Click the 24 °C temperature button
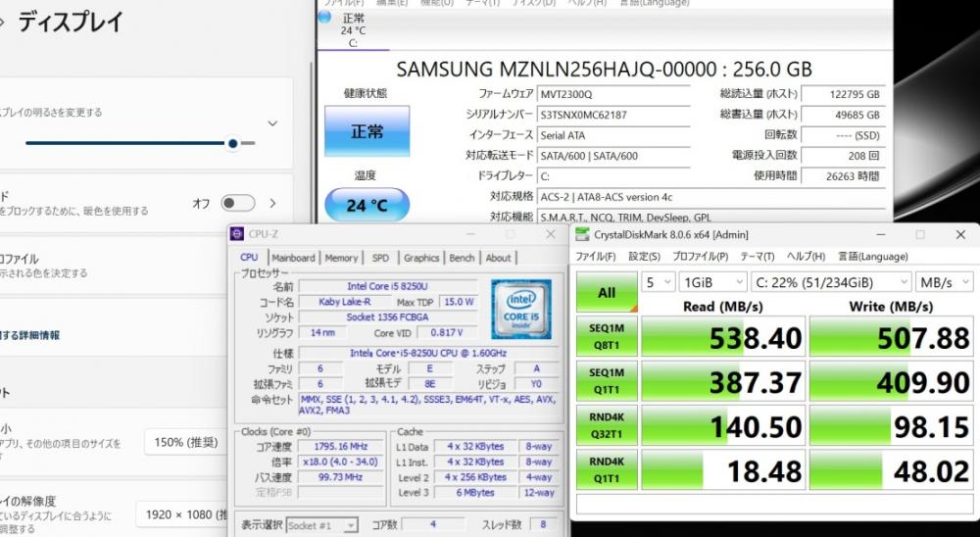The image size is (980, 537). click(367, 205)
